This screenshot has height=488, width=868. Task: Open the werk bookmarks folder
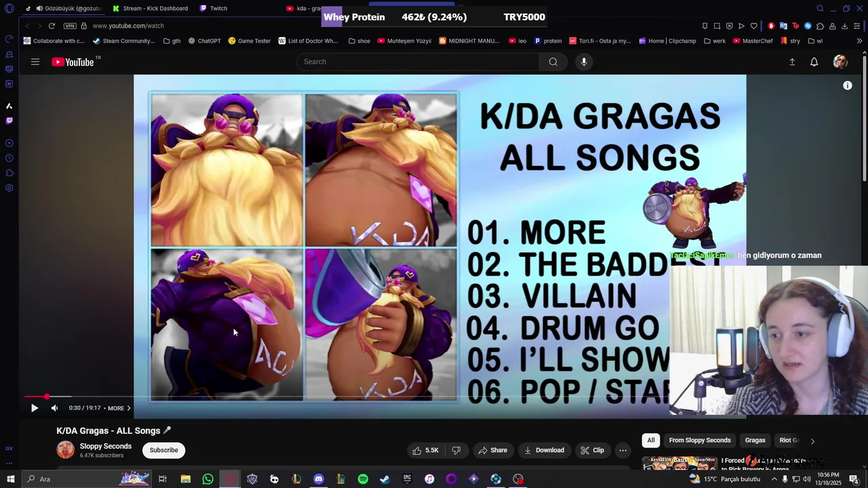point(715,41)
